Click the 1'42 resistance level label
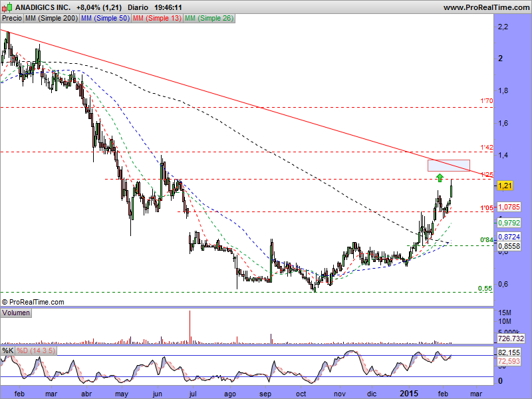This screenshot has width=532, height=399. 487,148
